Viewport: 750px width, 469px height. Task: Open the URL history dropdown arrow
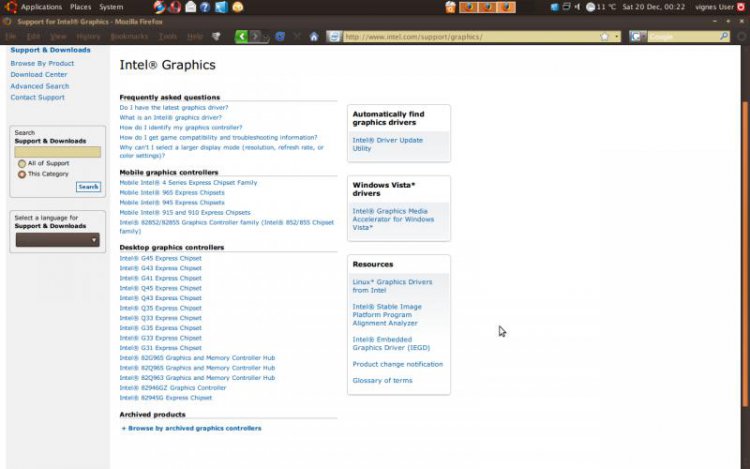point(617,36)
